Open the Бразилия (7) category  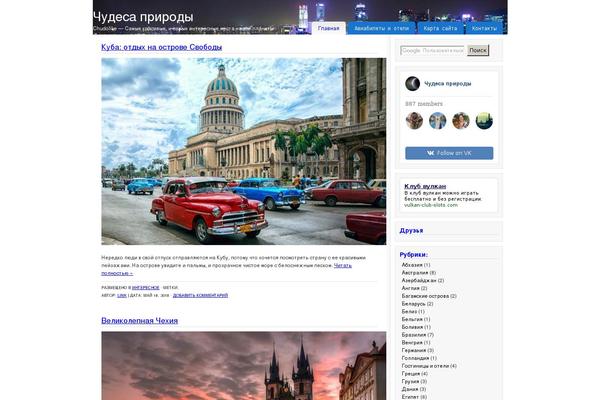tap(418, 335)
